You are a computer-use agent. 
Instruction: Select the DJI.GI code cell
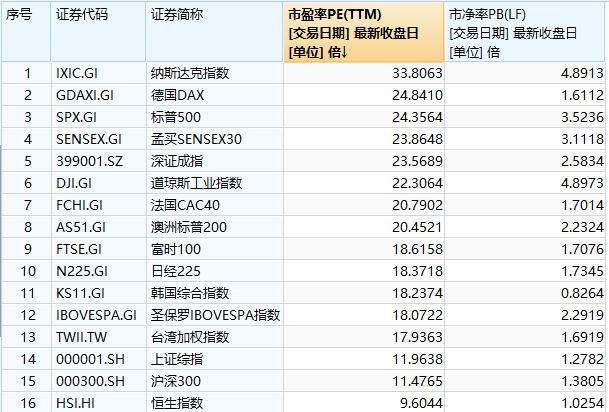98,183
